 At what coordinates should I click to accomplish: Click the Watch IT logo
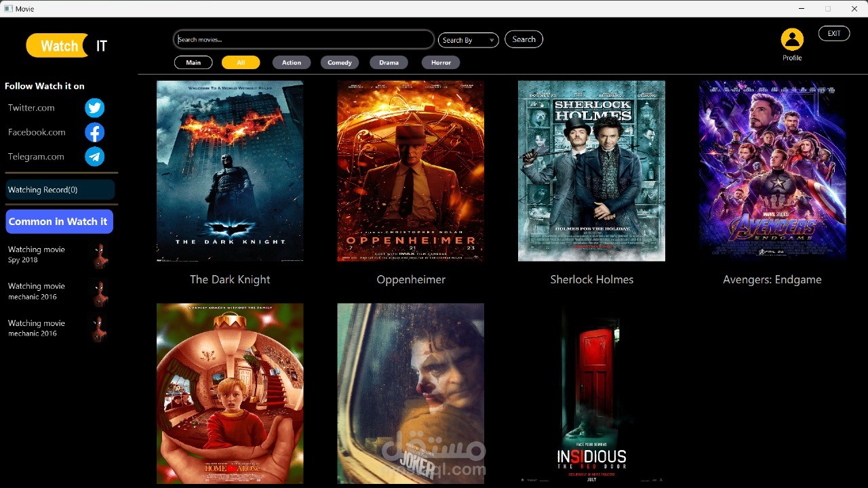coord(67,45)
